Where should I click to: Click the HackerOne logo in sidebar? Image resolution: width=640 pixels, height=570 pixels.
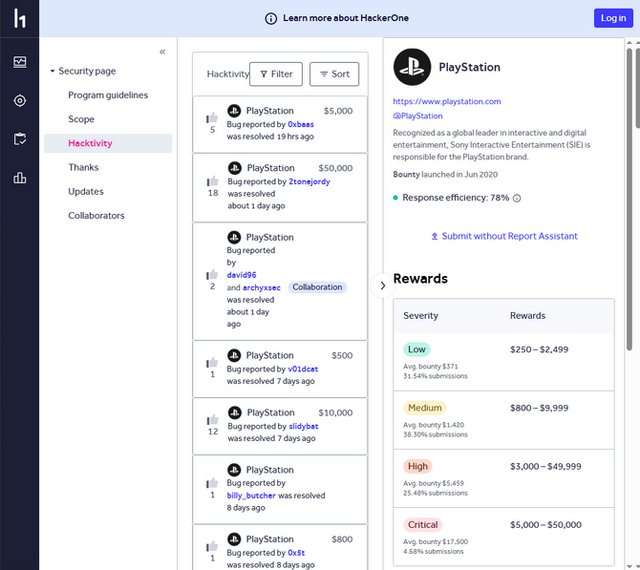point(19,18)
